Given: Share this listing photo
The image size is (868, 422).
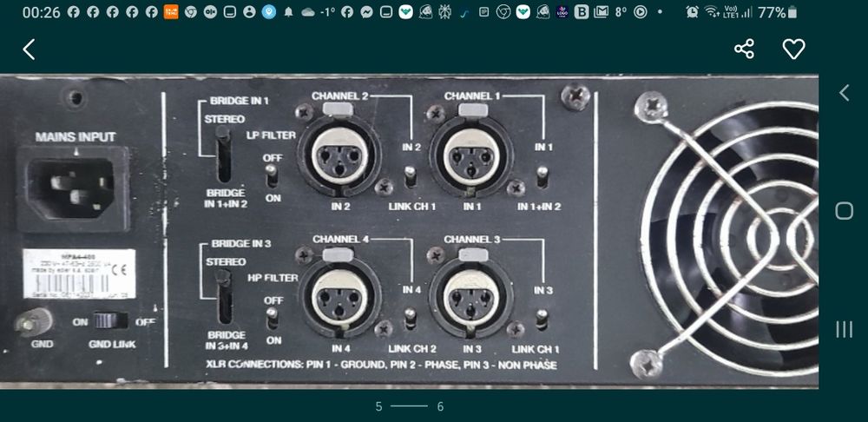Looking at the screenshot, I should (744, 49).
